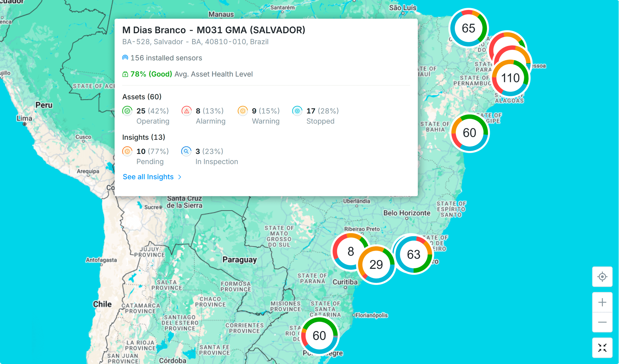Open the 63 assets cluster marker

(413, 254)
